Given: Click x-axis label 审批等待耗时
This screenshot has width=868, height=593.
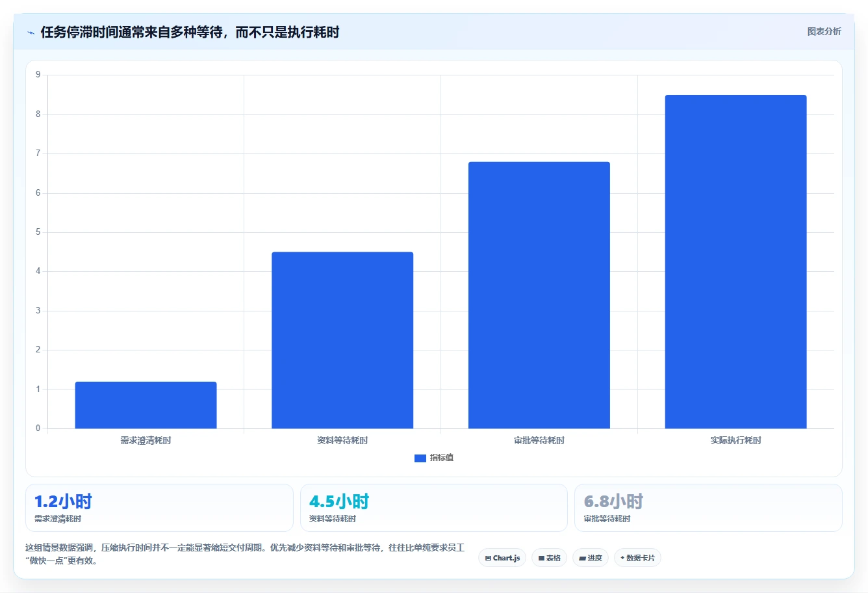Looking at the screenshot, I should tap(539, 441).
